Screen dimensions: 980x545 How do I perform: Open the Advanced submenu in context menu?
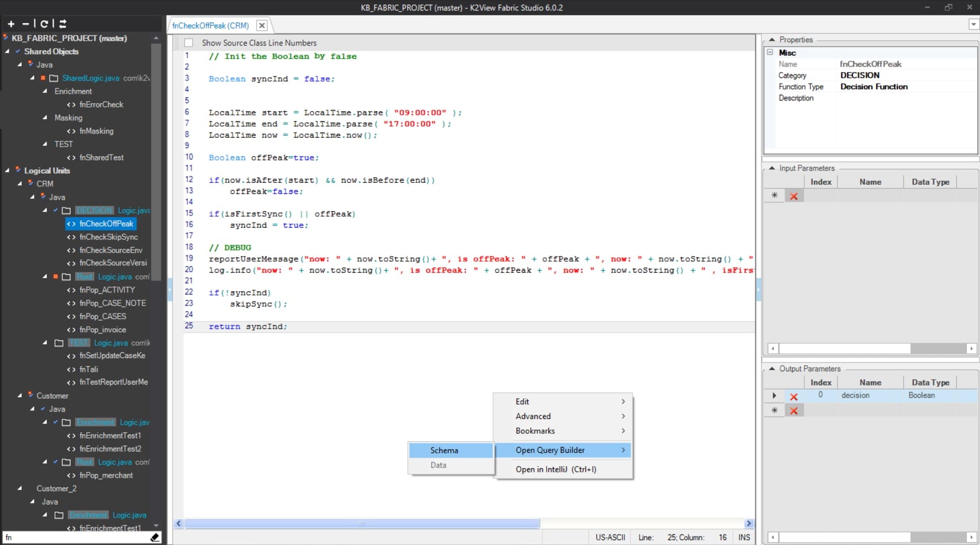pos(533,416)
